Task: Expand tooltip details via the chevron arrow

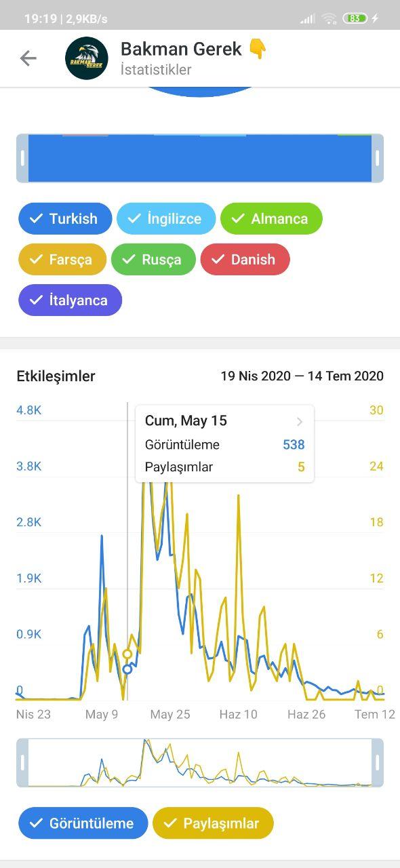Action: coord(300,421)
